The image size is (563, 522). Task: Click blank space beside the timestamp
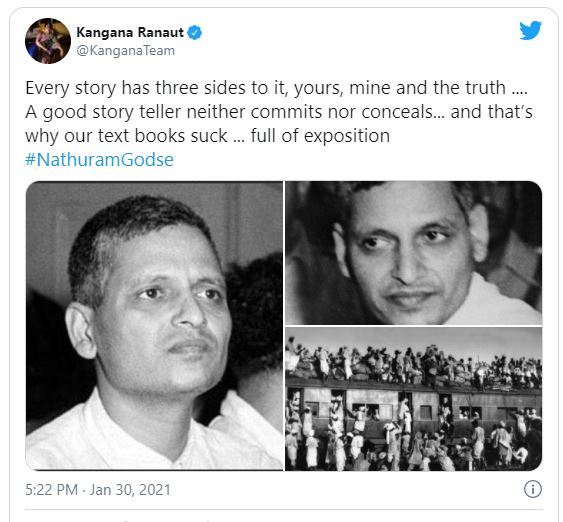point(345,490)
